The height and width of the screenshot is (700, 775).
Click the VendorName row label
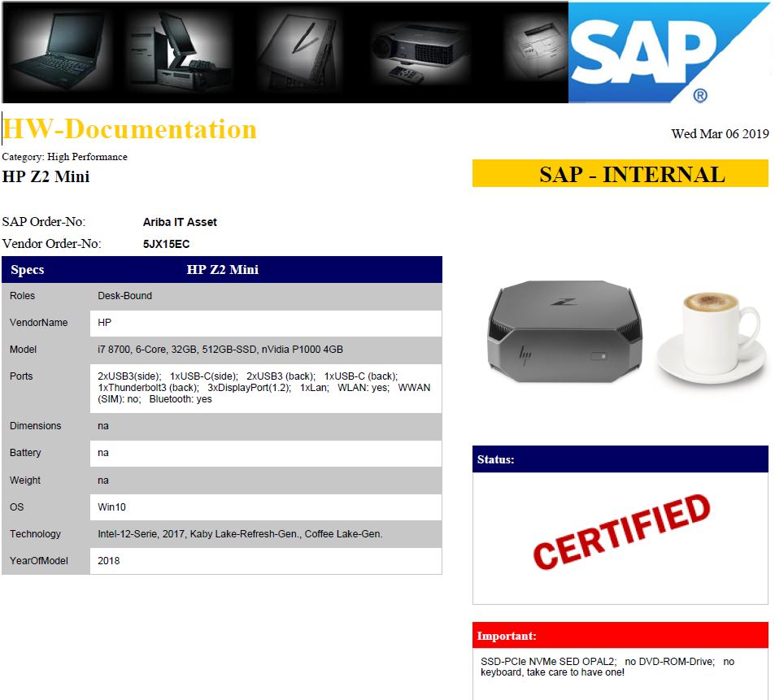38,322
